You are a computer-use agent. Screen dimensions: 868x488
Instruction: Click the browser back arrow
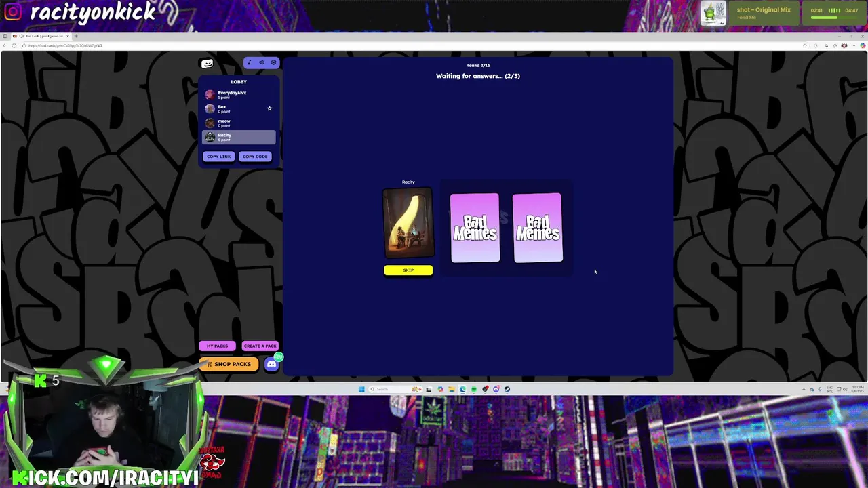point(4,45)
